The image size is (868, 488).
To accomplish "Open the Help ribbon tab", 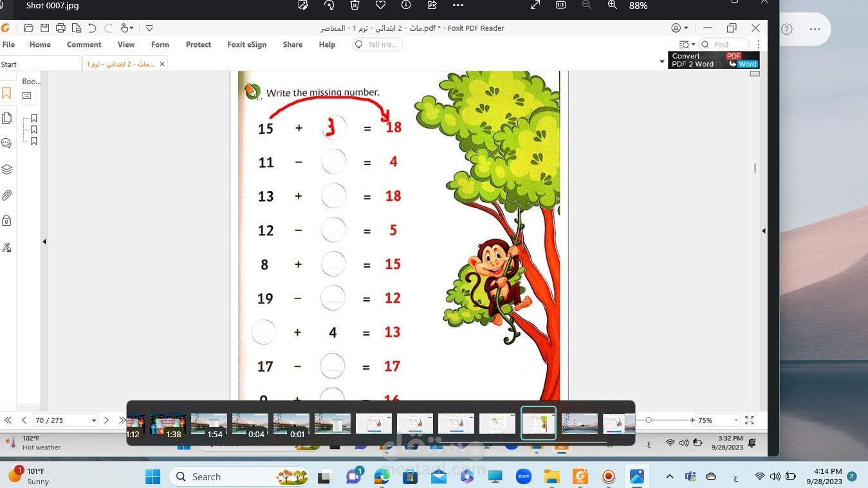I will tap(327, 44).
